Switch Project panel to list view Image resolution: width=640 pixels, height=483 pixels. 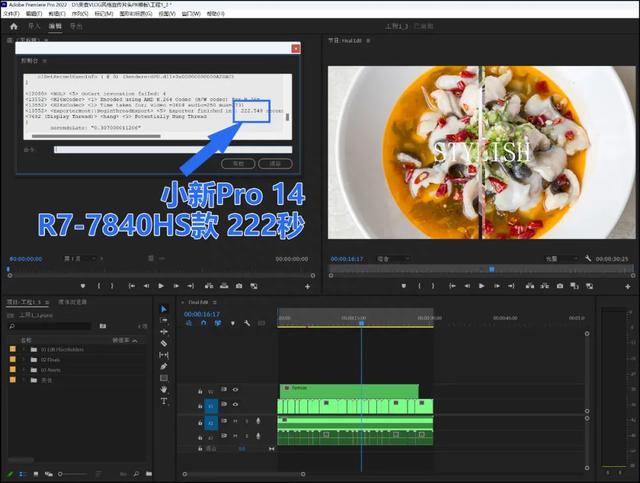point(23,474)
